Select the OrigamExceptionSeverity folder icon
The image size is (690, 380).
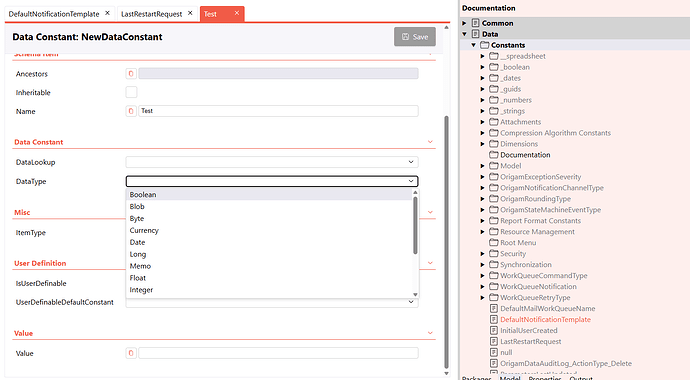coord(494,177)
